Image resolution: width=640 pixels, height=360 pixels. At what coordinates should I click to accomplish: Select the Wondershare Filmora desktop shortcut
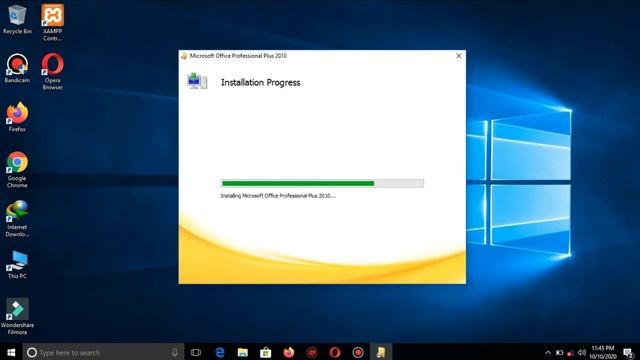17,316
